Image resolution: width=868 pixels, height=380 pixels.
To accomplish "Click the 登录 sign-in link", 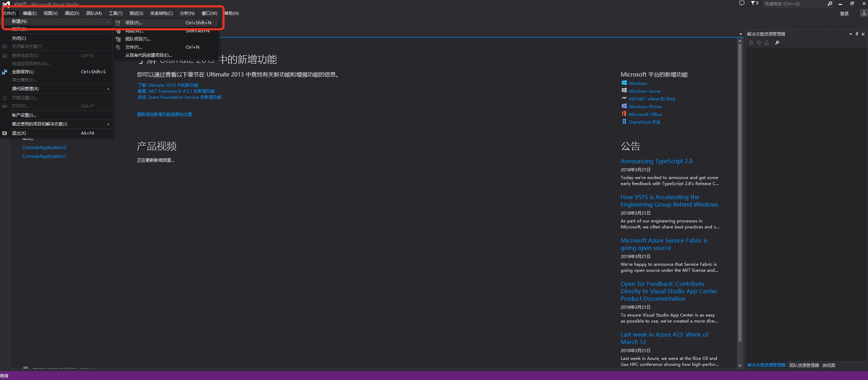I will 844,14.
